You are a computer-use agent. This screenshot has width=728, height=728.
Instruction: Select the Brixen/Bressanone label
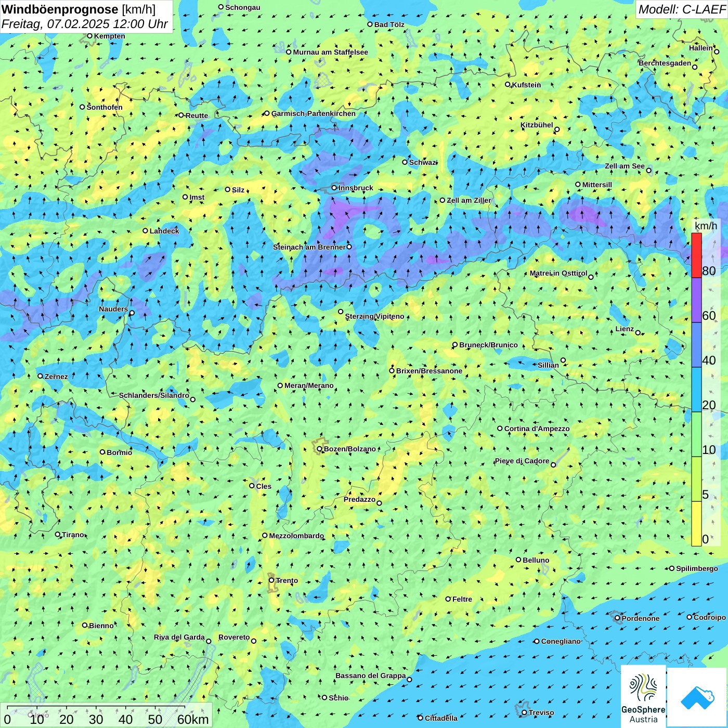point(429,371)
